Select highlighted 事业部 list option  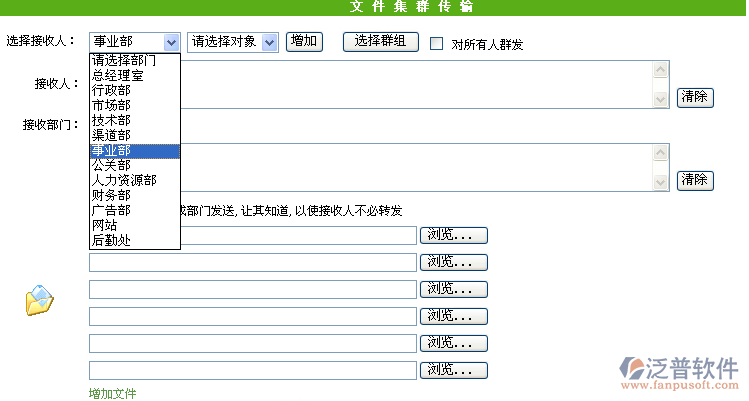point(135,151)
